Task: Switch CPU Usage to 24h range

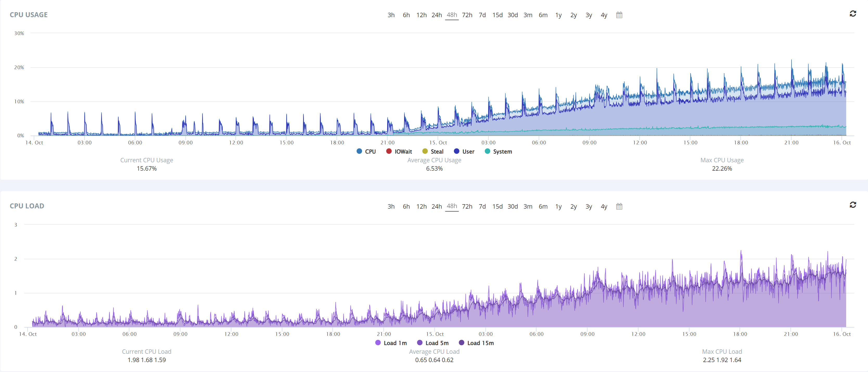Action: [436, 15]
